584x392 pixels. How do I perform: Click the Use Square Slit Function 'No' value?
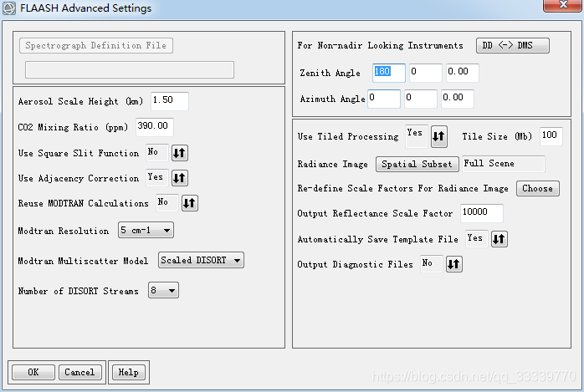(x=156, y=152)
